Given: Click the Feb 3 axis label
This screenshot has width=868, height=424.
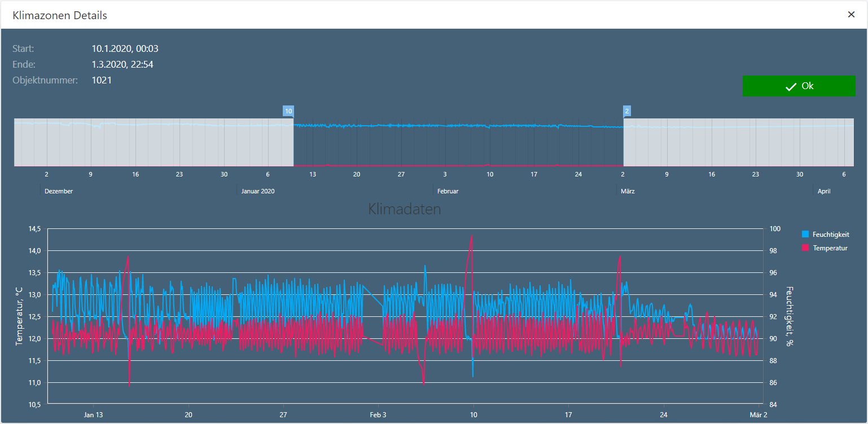Looking at the screenshot, I should pyautogui.click(x=378, y=414).
